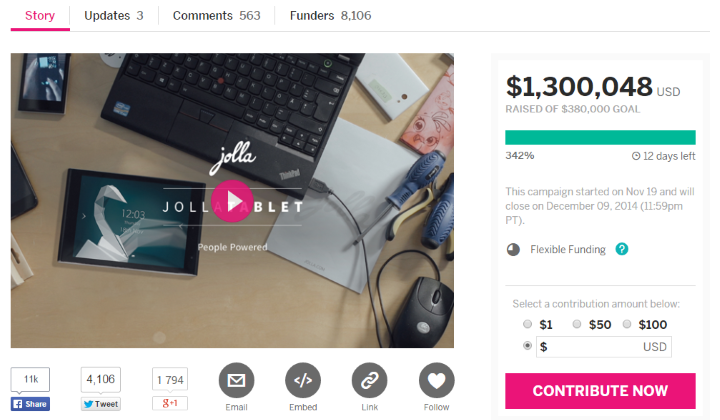Screen dimensions: 720x420
Task: Play the Jolla Tablet campaign video
Action: [x=232, y=201]
